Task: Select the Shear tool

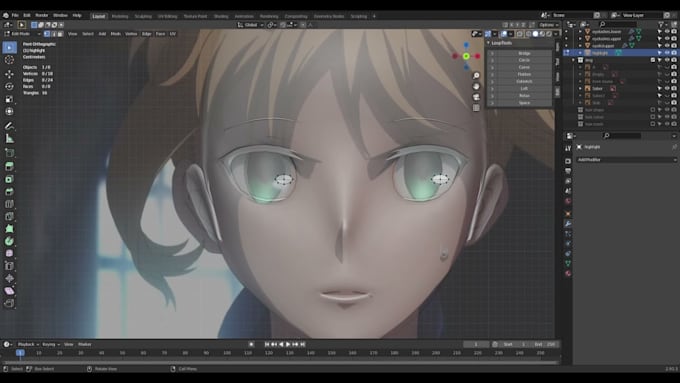Action: [x=10, y=291]
